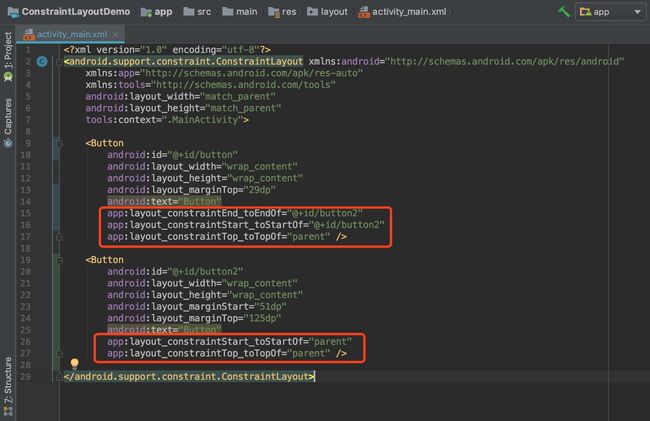The image size is (650, 421).
Task: Open the Structure tool window
Action: point(8,386)
